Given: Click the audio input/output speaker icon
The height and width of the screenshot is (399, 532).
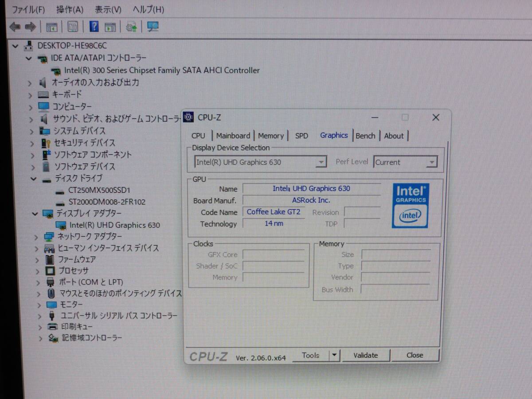Looking at the screenshot, I should (x=43, y=82).
